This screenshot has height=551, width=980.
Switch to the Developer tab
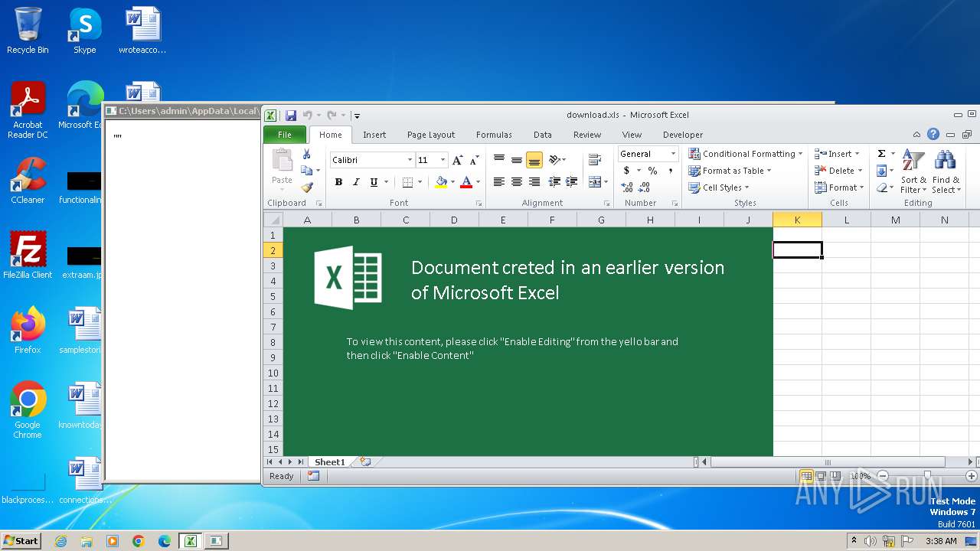[x=682, y=135]
